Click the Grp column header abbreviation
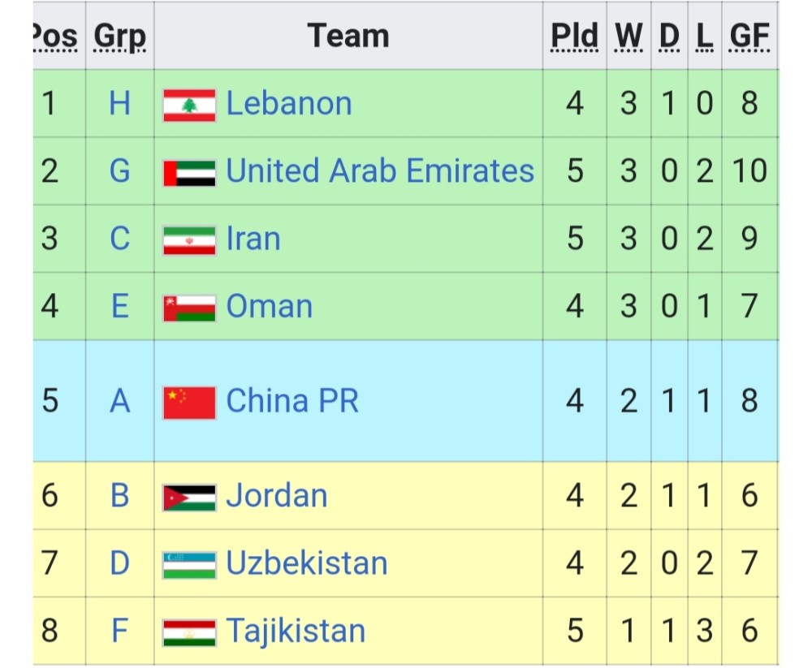812x668 pixels. [x=120, y=36]
